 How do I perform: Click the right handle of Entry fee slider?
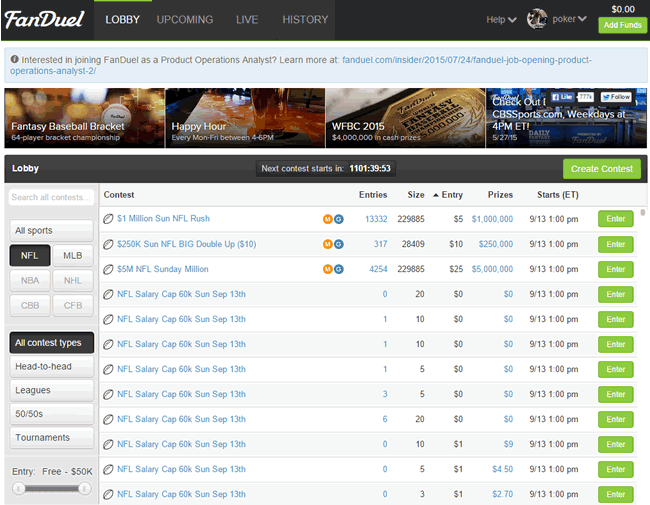(x=84, y=488)
